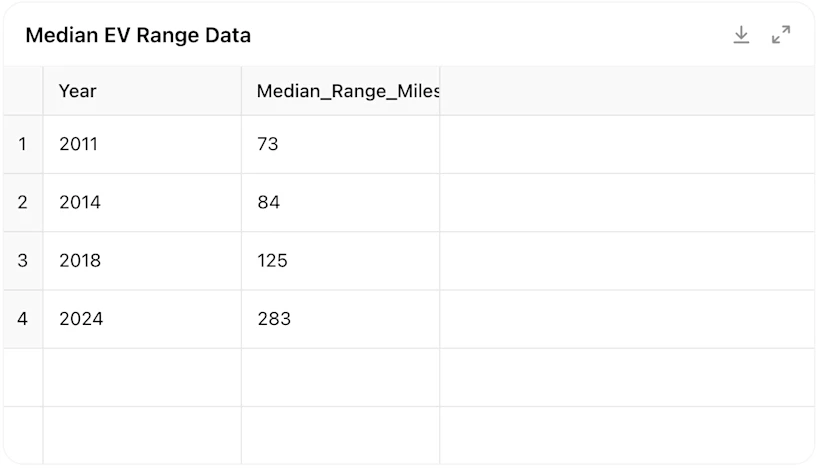Download the Median EV Range Data table
828x474 pixels.
click(x=741, y=35)
